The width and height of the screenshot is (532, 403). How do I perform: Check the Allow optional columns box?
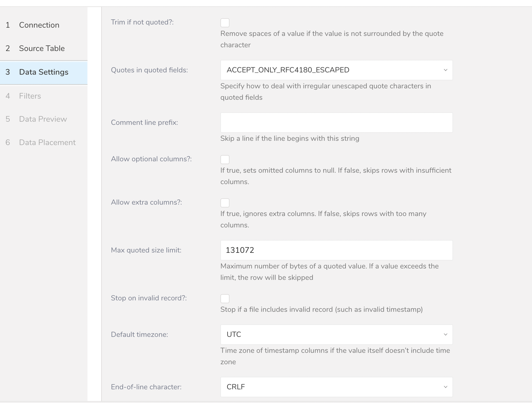click(x=225, y=160)
